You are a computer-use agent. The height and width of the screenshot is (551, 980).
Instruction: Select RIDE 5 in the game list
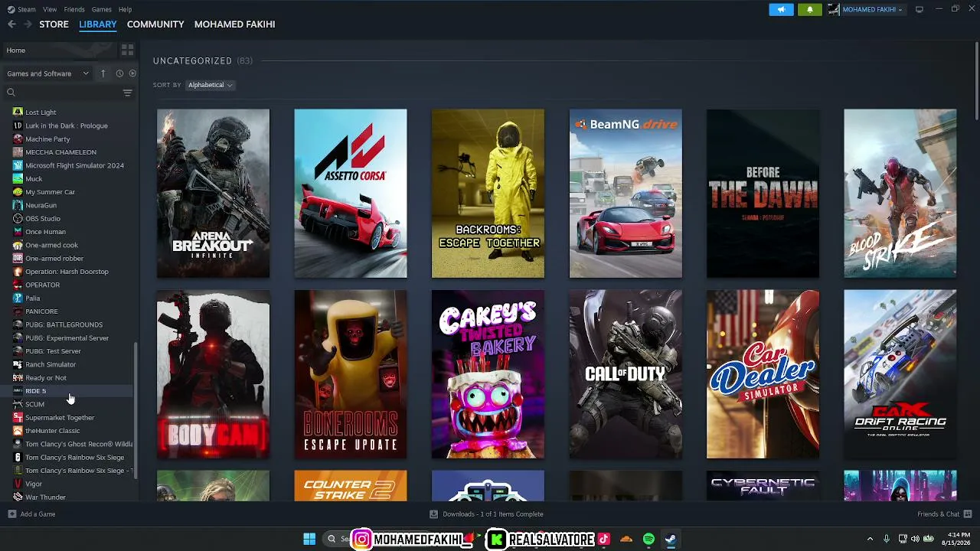pyautogui.click(x=68, y=391)
